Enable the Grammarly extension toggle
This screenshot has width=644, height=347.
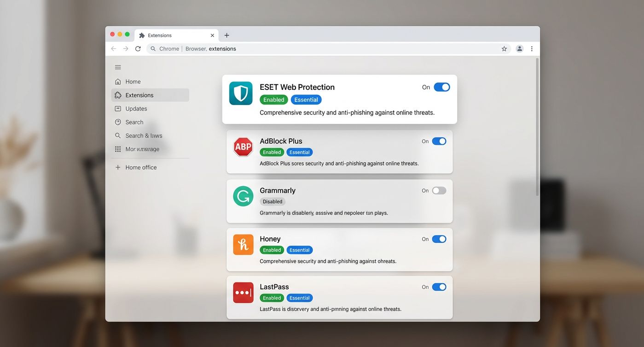[x=439, y=191]
